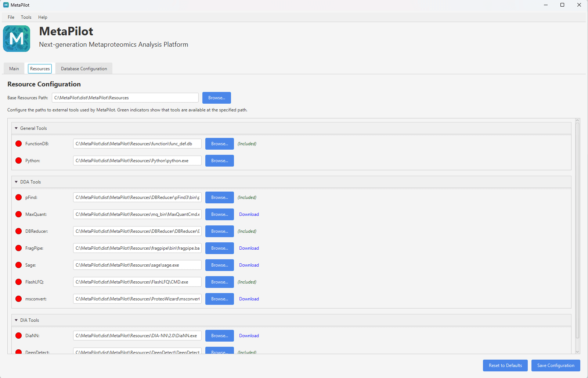The height and width of the screenshot is (378, 588).
Task: Click inside the Sage path field
Action: tap(137, 265)
